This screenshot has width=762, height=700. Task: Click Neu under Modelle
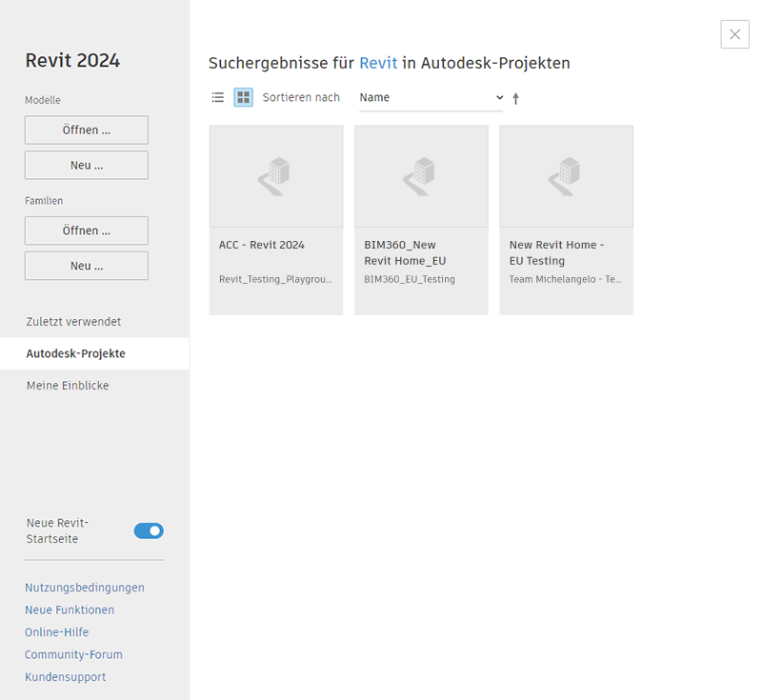pos(87,165)
